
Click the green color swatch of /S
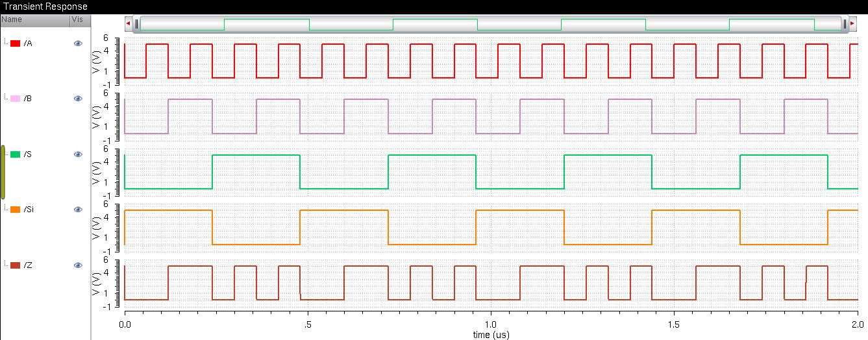pos(16,154)
